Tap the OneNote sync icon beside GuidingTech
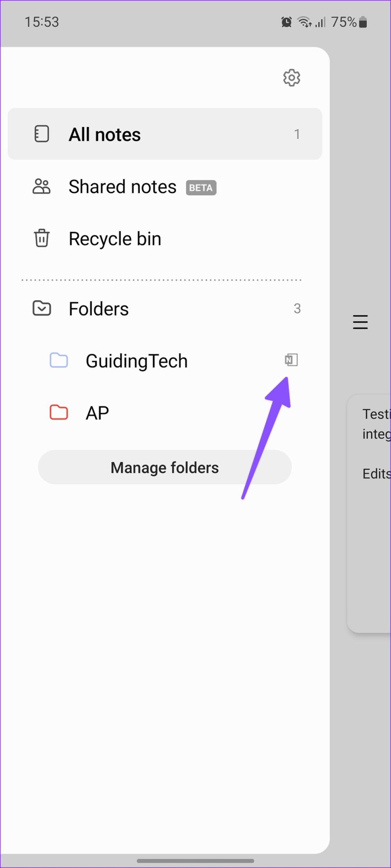The image size is (391, 868). tap(291, 360)
